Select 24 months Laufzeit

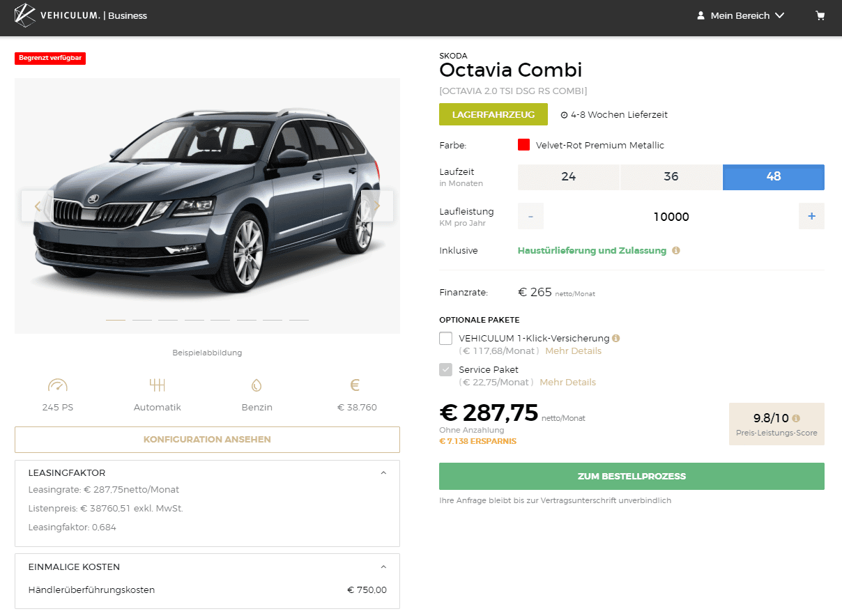[x=568, y=177]
